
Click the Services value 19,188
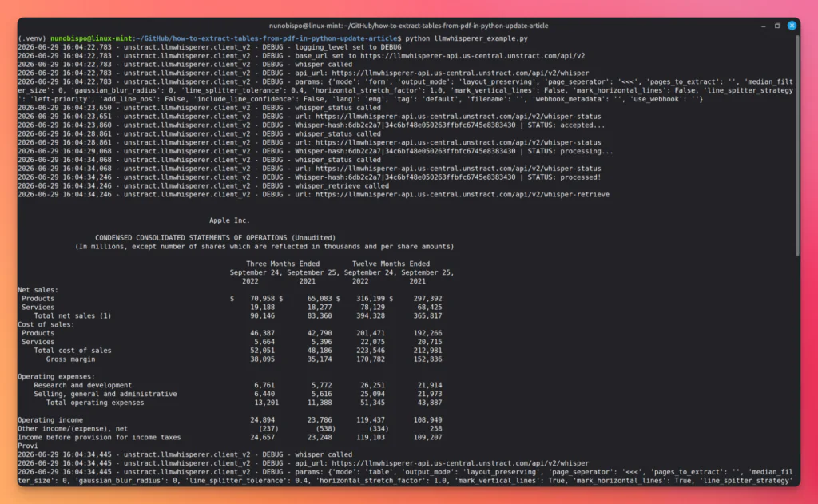click(262, 308)
